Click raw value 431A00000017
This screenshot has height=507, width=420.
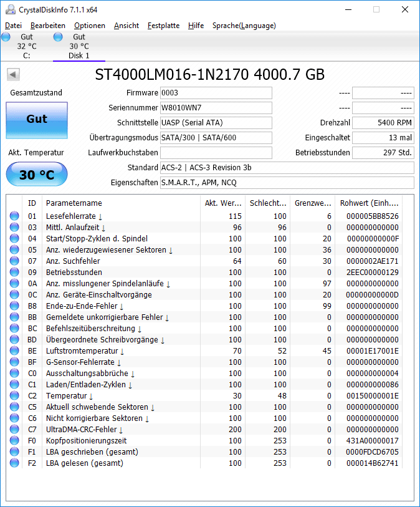click(373, 441)
